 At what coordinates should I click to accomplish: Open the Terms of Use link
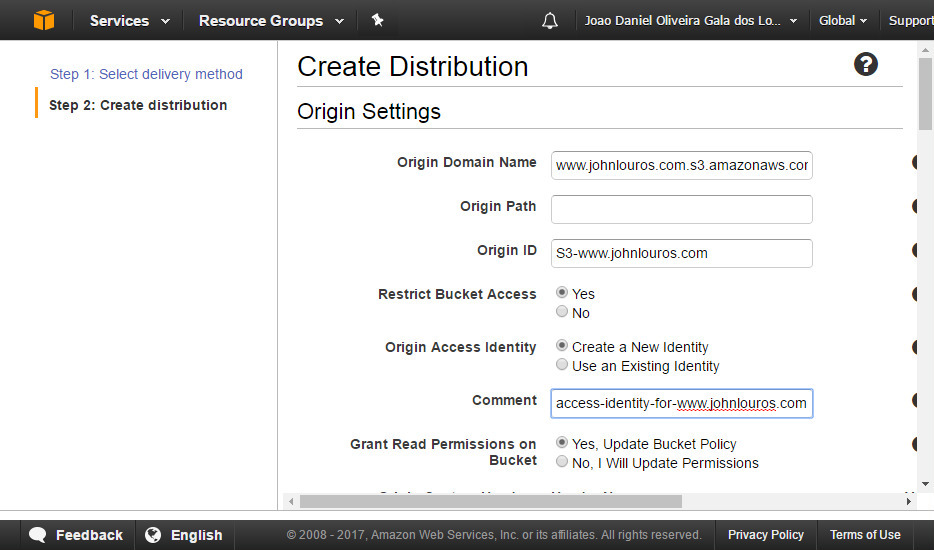[865, 535]
